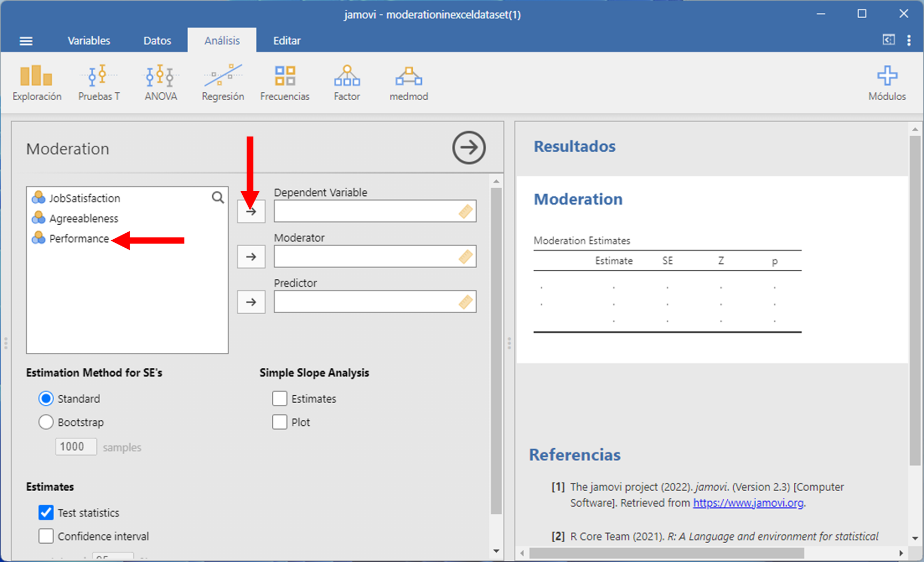
Task: Open the Módulos plus menu
Action: (887, 83)
